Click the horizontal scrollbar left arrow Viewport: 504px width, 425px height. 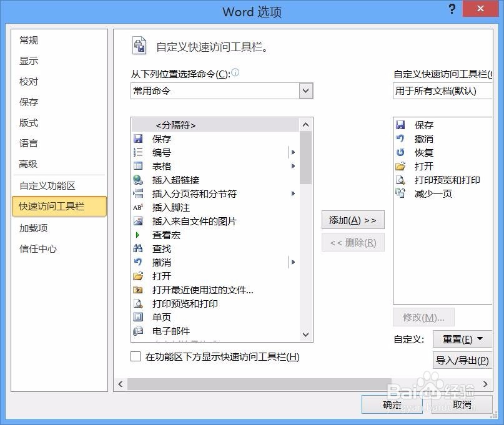pyautogui.click(x=121, y=384)
